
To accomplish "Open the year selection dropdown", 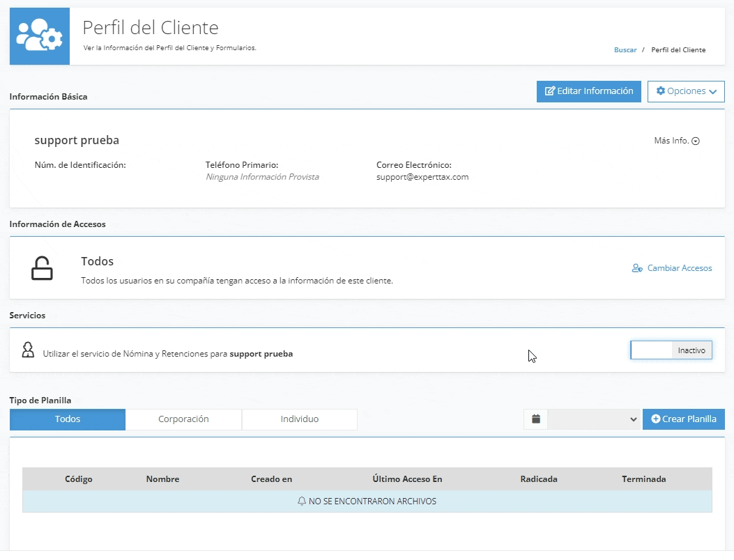I will point(594,419).
